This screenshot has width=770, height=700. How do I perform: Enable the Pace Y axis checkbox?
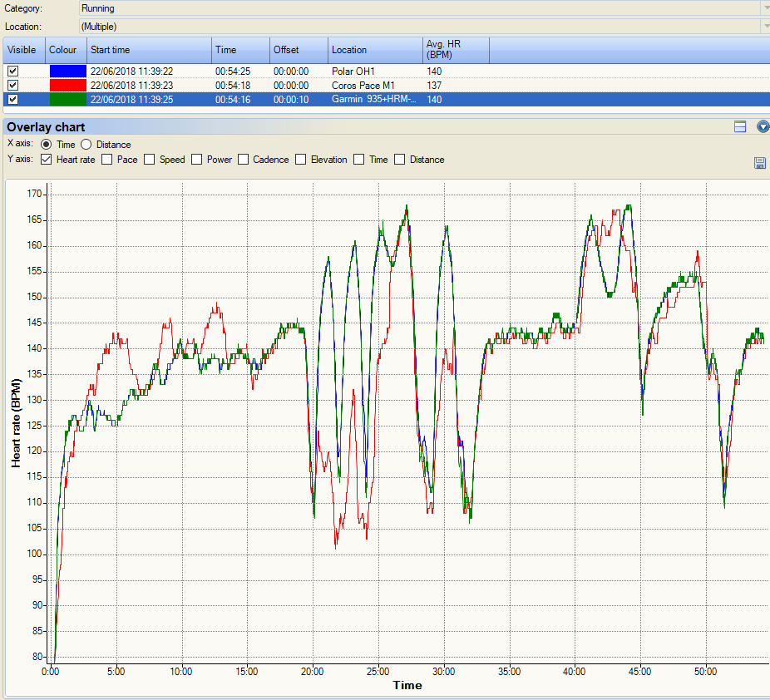click(x=107, y=160)
